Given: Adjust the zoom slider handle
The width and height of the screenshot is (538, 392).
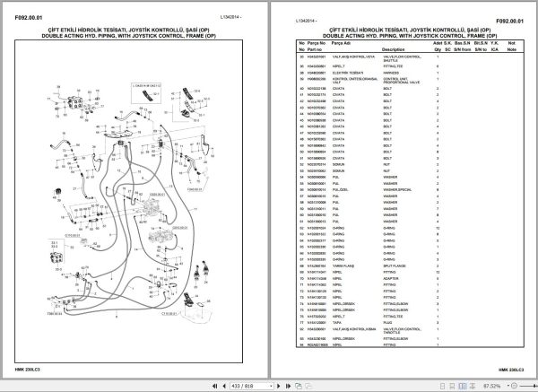Looking at the screenshot, I should tap(536, 386).
